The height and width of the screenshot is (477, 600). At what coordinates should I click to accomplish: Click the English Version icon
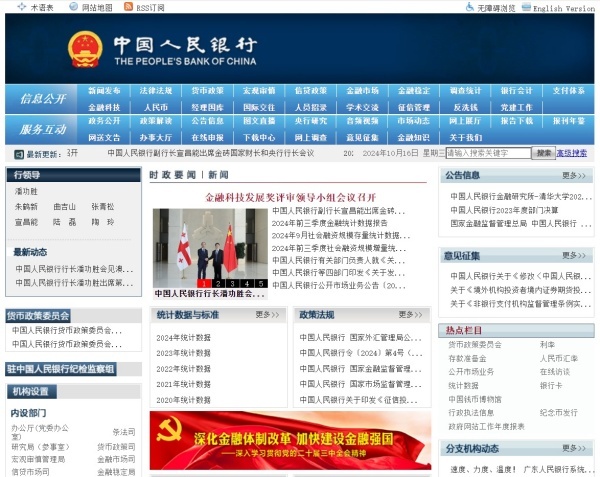527,7
